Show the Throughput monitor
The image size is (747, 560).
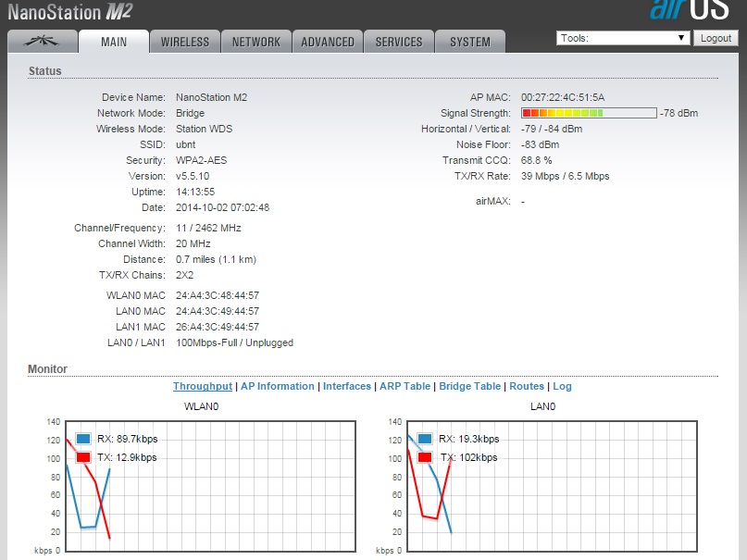[x=203, y=386]
